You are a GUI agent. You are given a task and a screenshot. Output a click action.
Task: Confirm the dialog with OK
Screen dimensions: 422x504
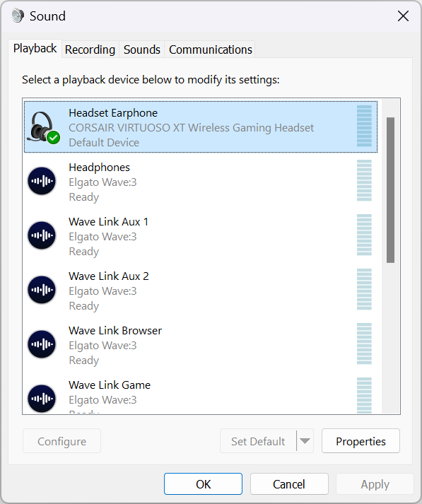click(x=203, y=484)
